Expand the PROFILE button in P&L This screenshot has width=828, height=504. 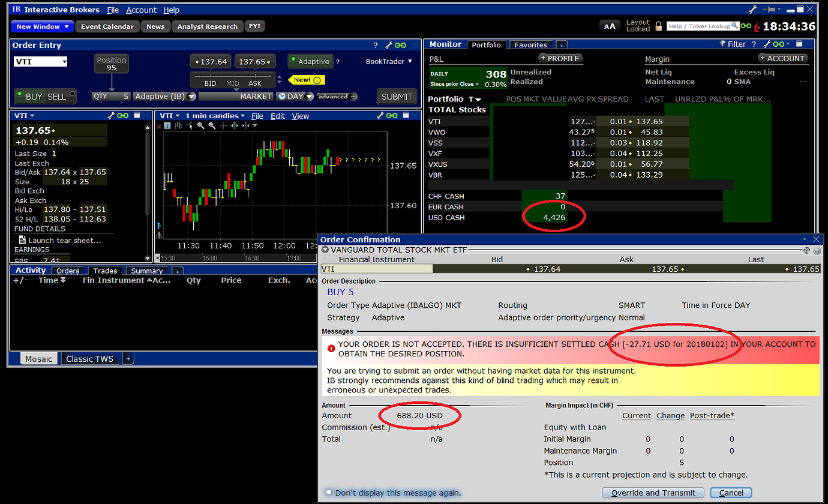tap(561, 58)
